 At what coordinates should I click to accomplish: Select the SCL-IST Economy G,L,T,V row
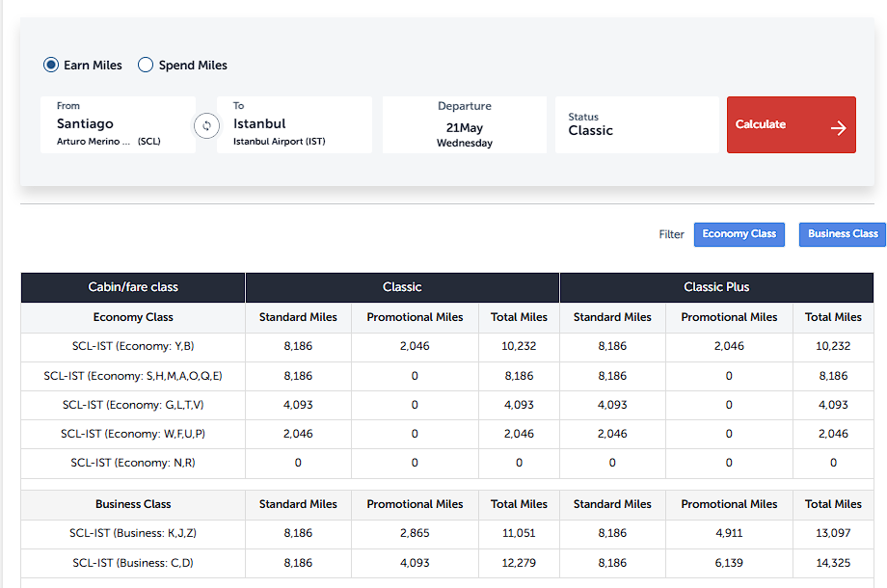coord(133,405)
